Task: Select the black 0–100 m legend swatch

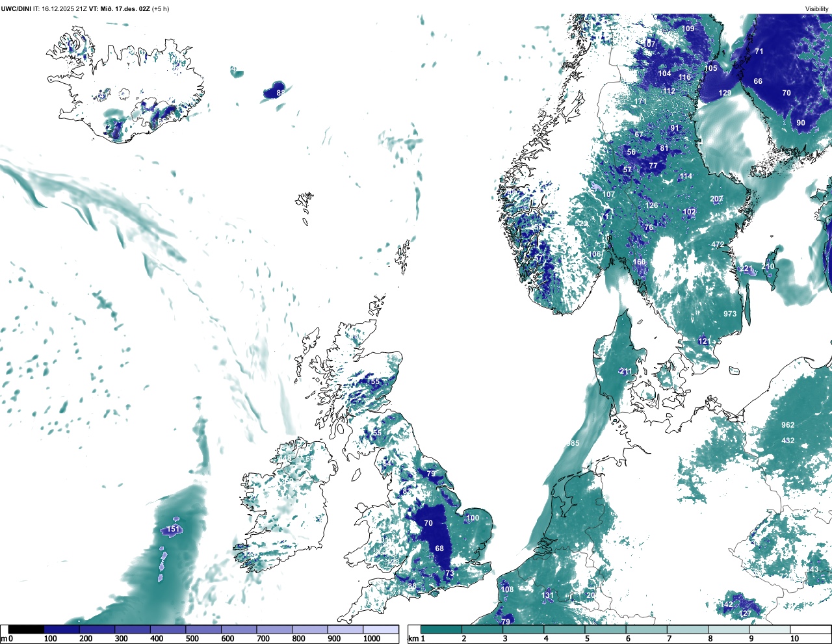Action: click(x=27, y=630)
